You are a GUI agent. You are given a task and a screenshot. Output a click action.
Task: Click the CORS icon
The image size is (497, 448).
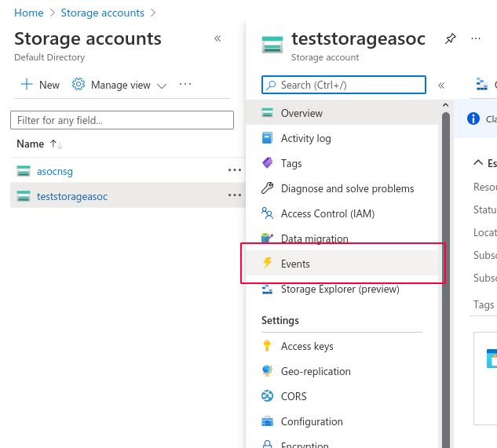pyautogui.click(x=267, y=395)
